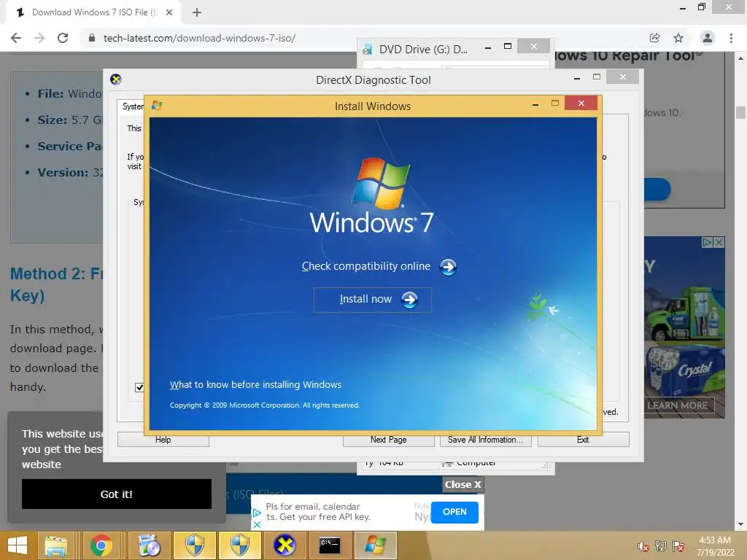Select the System tab in DirectX tool

pos(131,106)
